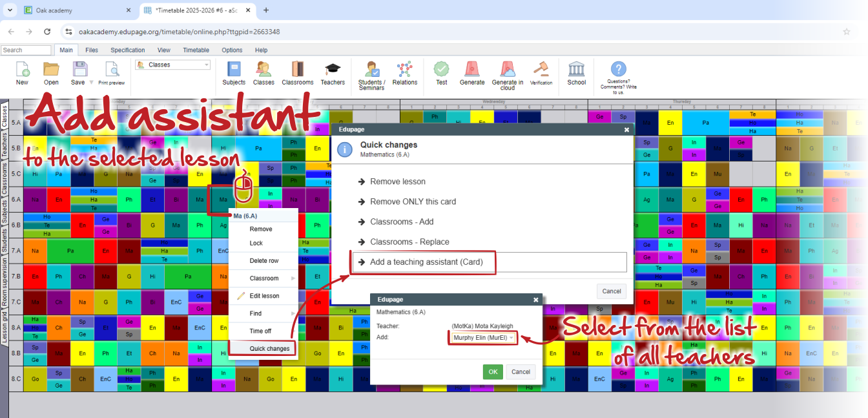Open the Options ribbon tab
Viewport: 868px width, 418px height.
232,50
